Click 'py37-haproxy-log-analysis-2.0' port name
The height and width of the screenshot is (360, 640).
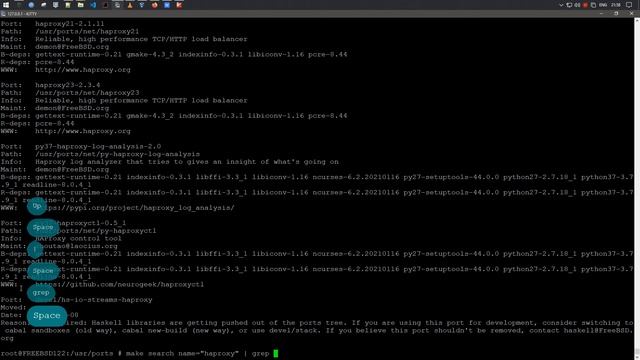(98, 147)
